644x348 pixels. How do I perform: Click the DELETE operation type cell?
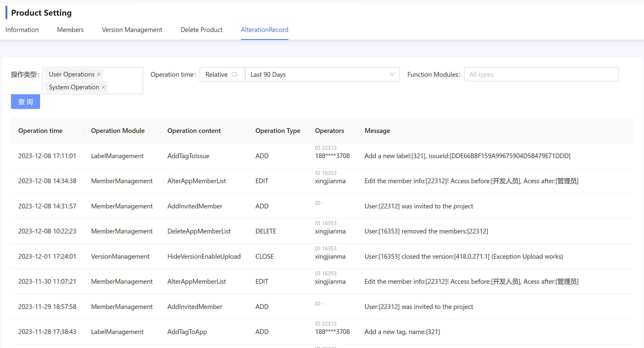click(x=266, y=231)
